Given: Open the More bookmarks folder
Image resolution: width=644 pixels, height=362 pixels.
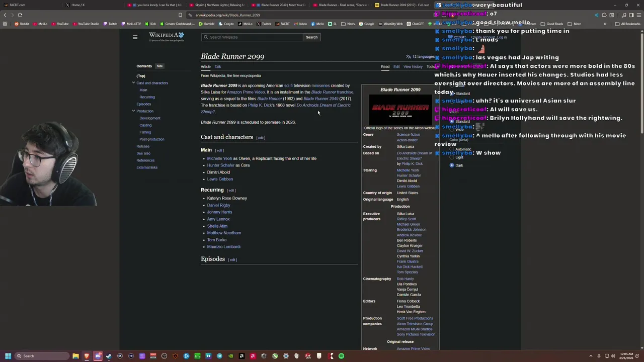Looking at the screenshot, I should [574, 24].
